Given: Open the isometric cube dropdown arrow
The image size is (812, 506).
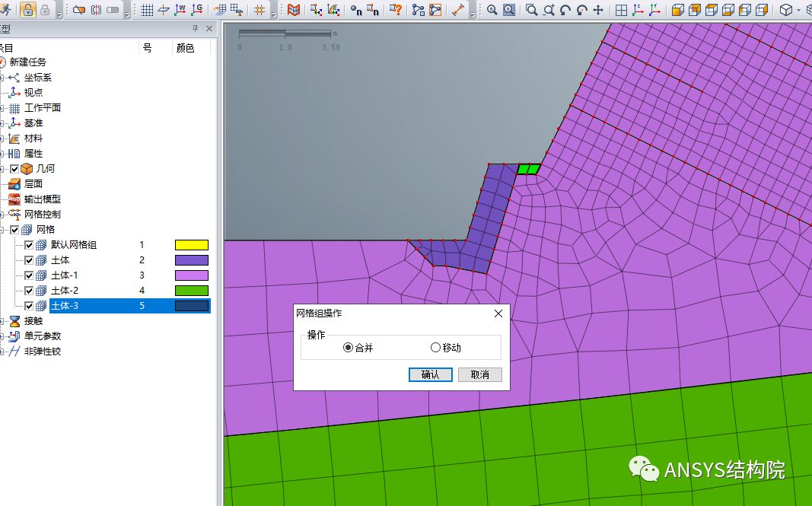Looking at the screenshot, I should pos(798,11).
